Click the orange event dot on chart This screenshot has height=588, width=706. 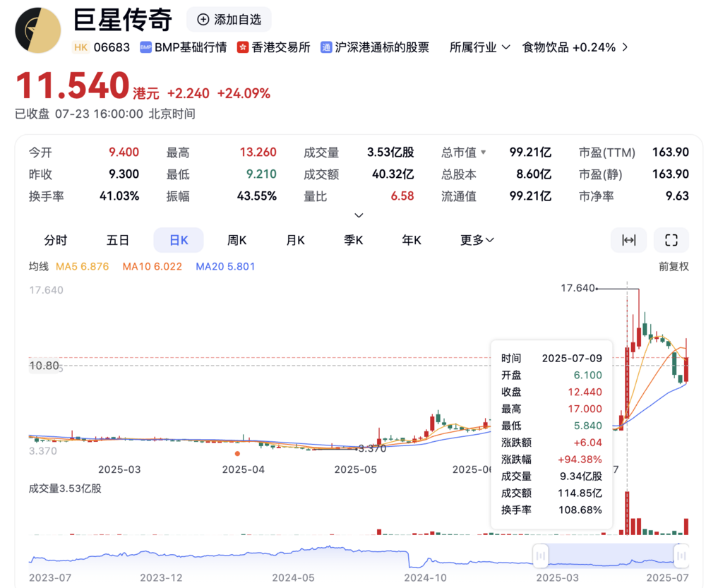(x=237, y=453)
